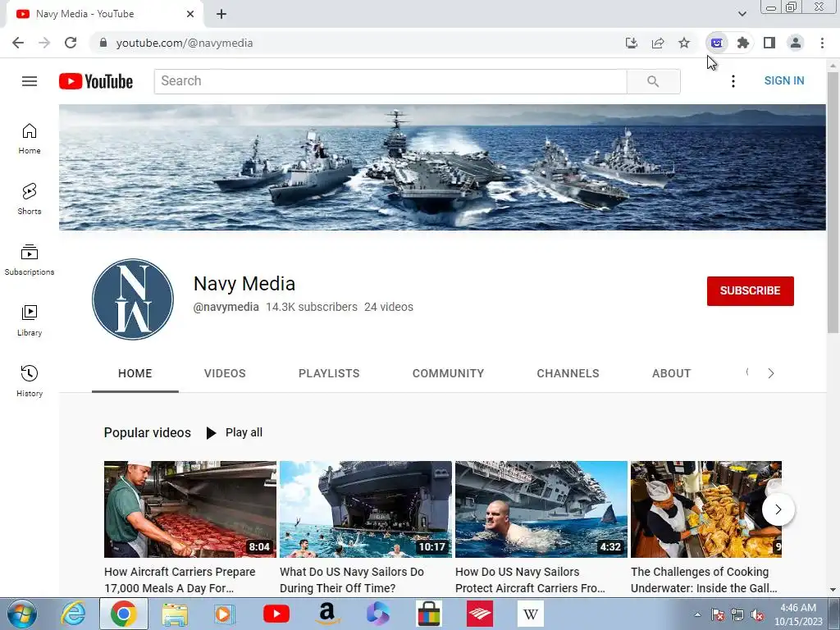Open title What Do US Navy Sailors Do
Image resolution: width=840 pixels, height=630 pixels.
351,580
